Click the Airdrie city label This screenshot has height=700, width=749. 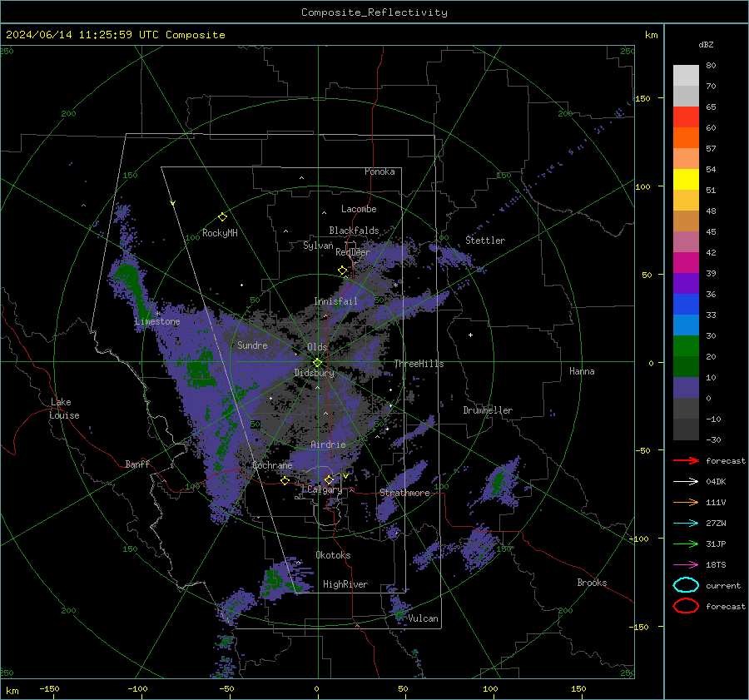pos(328,444)
